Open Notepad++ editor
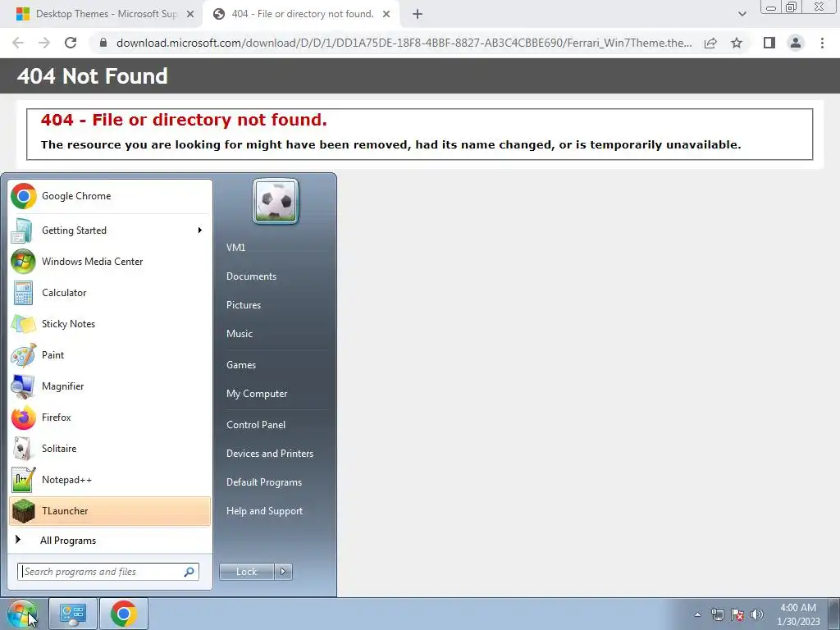Viewport: 840px width, 630px height. pos(110,479)
